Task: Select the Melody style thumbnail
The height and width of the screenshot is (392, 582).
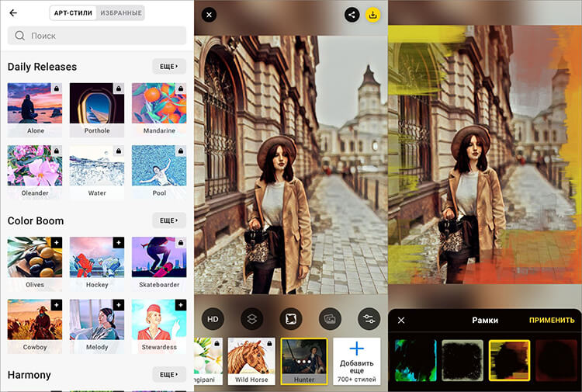Action: point(97,326)
